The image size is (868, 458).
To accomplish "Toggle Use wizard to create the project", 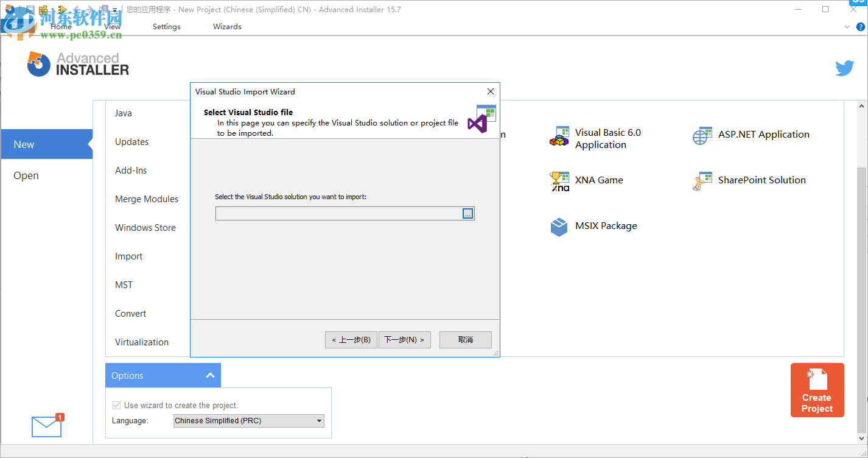I will click(116, 405).
